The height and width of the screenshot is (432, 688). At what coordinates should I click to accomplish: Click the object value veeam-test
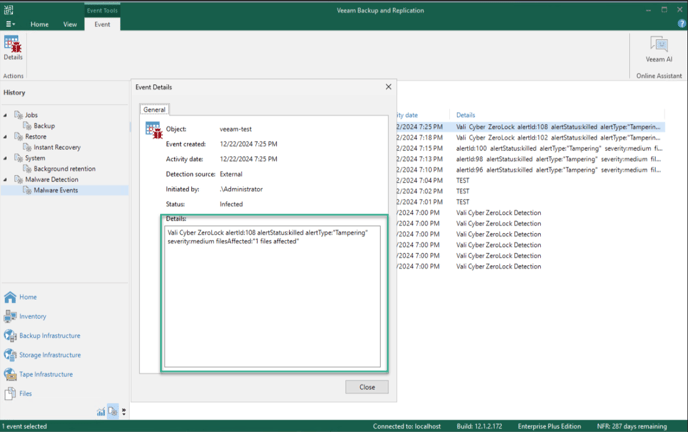point(236,129)
